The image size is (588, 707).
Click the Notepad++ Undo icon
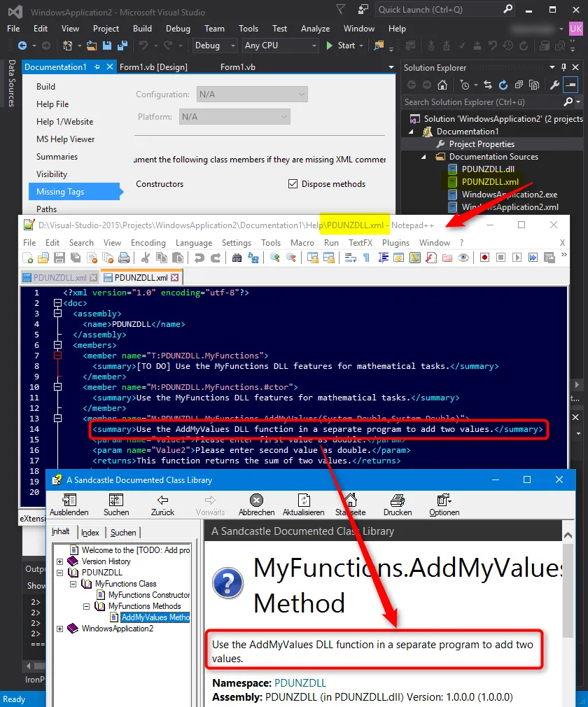pos(199,258)
